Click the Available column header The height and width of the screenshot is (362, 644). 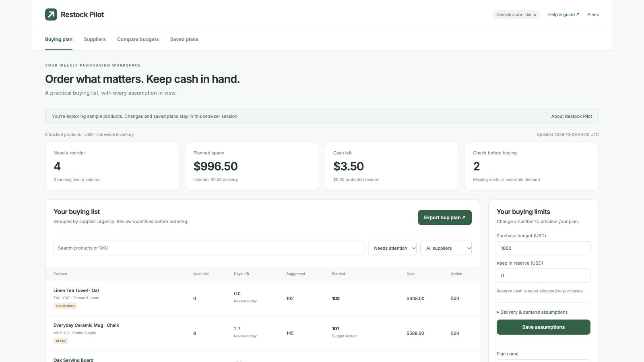201,274
